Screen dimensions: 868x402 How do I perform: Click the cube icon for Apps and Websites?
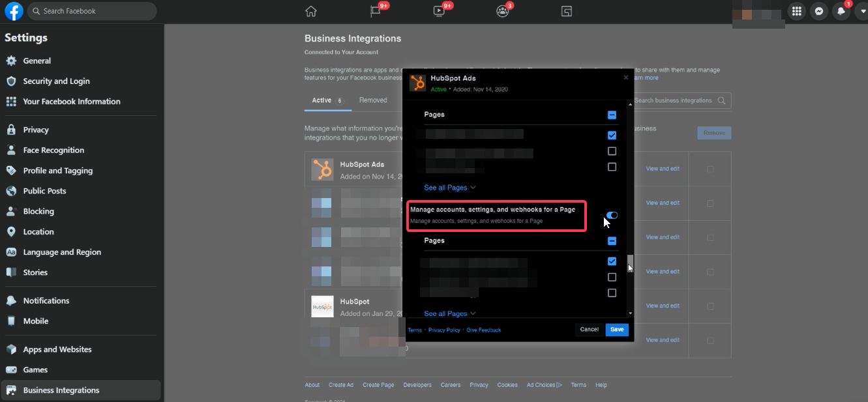click(11, 349)
